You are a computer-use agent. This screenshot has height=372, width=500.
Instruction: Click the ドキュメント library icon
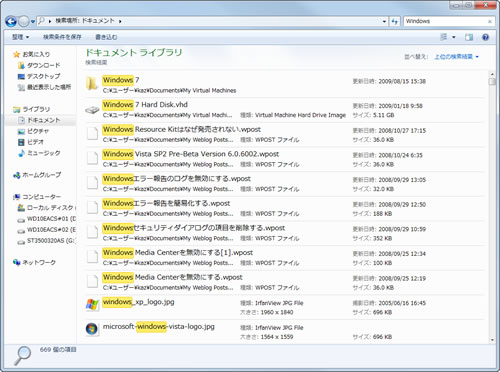21,120
